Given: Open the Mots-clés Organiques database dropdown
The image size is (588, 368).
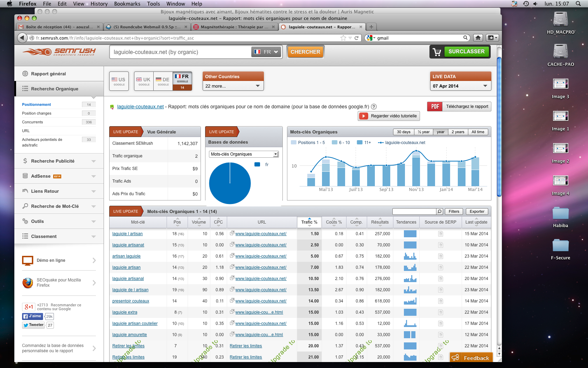Looking at the screenshot, I should [244, 154].
